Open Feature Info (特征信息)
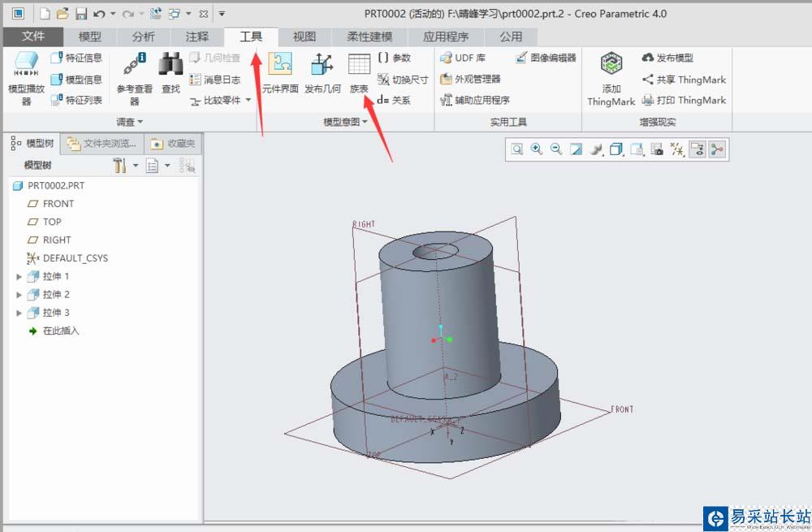The width and height of the screenshot is (812, 532). point(76,58)
